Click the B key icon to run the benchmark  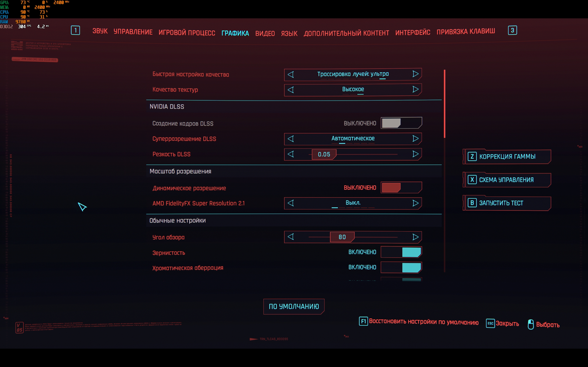pyautogui.click(x=472, y=203)
